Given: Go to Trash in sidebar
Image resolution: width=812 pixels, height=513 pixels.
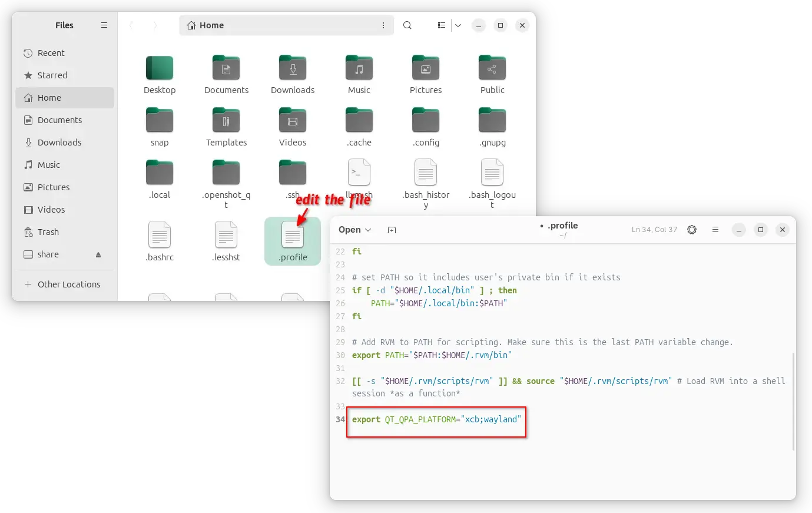Looking at the screenshot, I should coord(48,232).
